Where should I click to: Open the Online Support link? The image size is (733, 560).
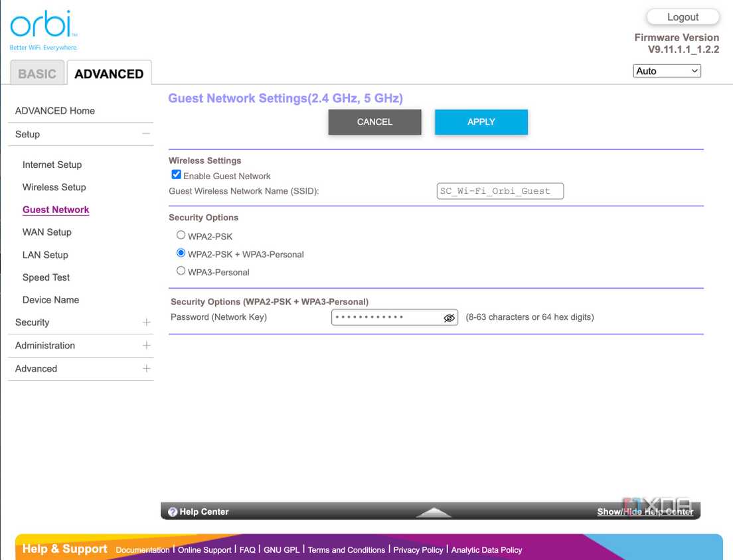pyautogui.click(x=204, y=550)
